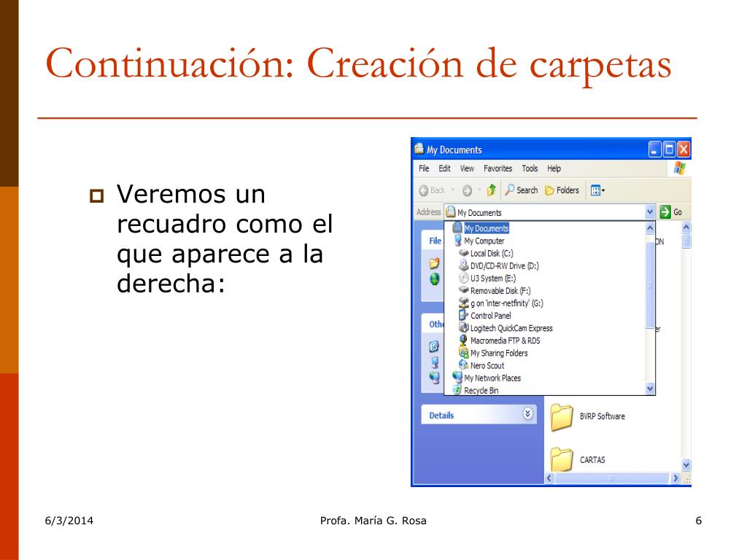The width and height of the screenshot is (747, 560).
Task: Close the My Documents window
Action: pos(684,149)
